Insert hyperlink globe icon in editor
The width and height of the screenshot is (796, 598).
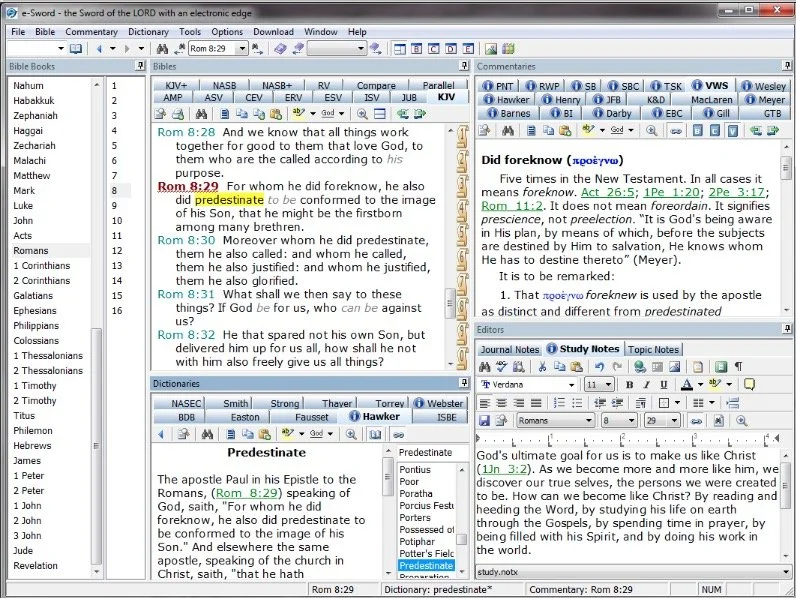[640, 367]
